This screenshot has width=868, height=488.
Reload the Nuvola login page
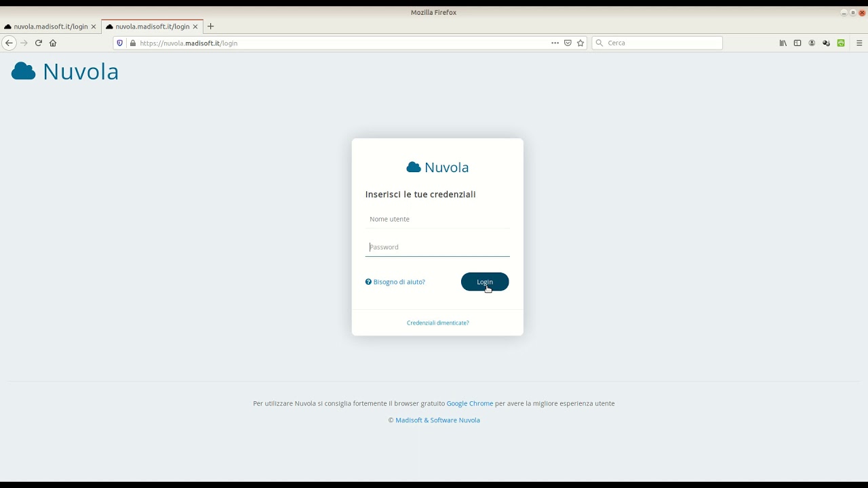tap(39, 43)
